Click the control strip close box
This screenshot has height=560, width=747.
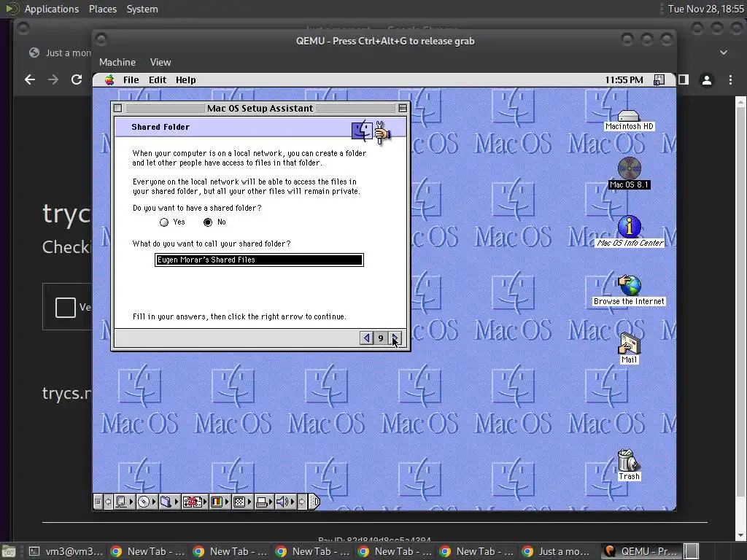tap(98, 502)
